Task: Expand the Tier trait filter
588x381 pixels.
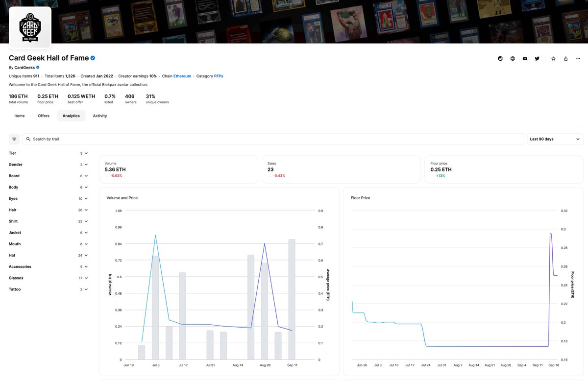Action: pyautogui.click(x=49, y=153)
